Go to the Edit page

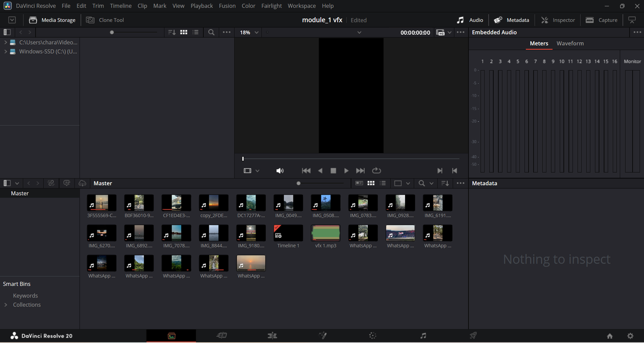pyautogui.click(x=272, y=335)
